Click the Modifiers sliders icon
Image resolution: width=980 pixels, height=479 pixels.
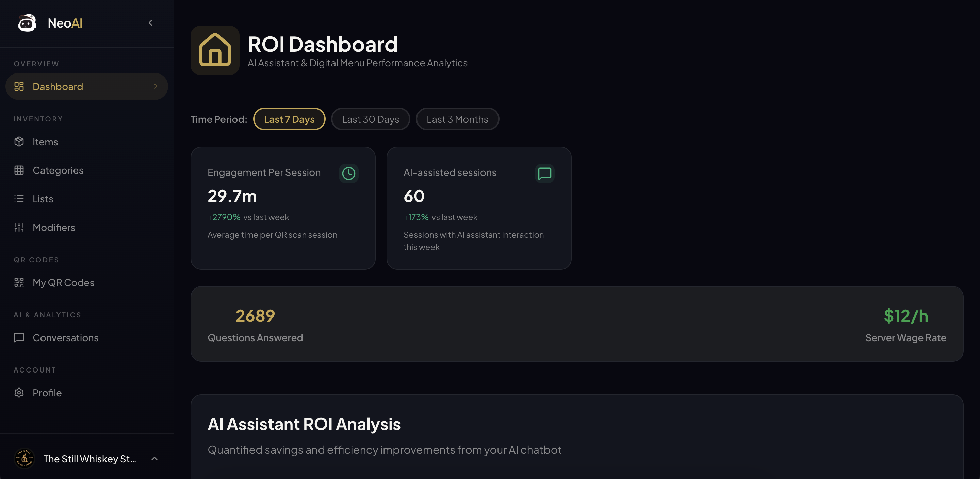(19, 227)
